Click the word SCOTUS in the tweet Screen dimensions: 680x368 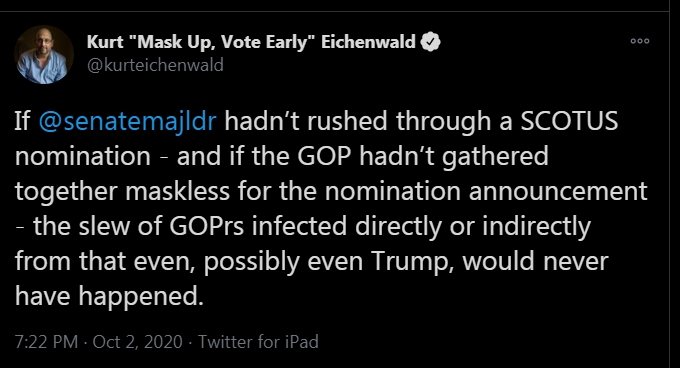tap(569, 121)
